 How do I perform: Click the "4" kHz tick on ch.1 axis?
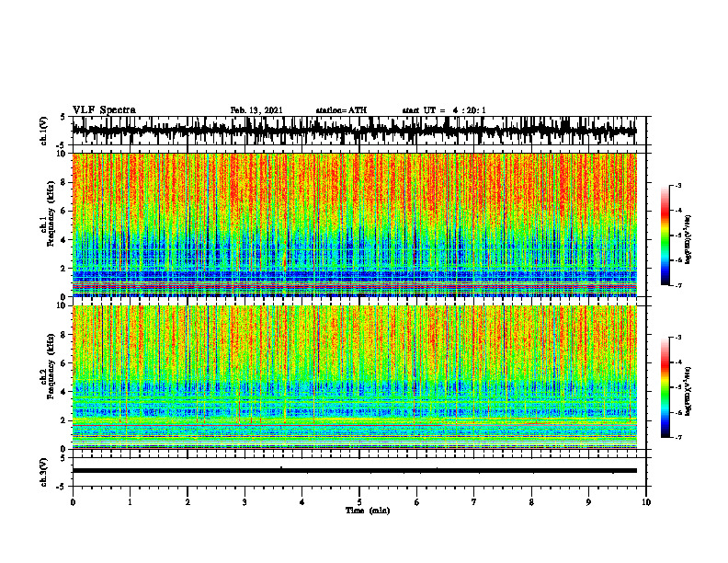click(x=63, y=240)
